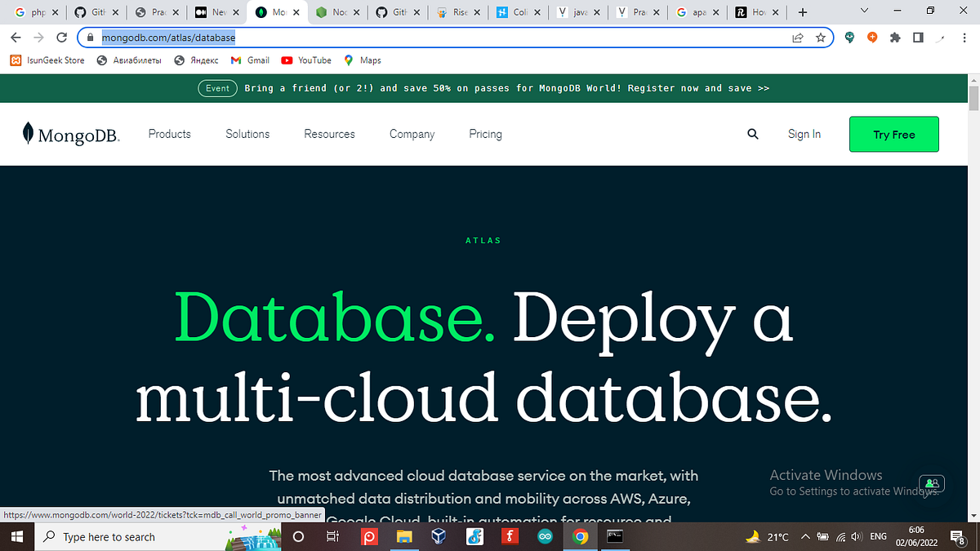Click the Sign In link
Screen dimensions: 980x551
804,134
